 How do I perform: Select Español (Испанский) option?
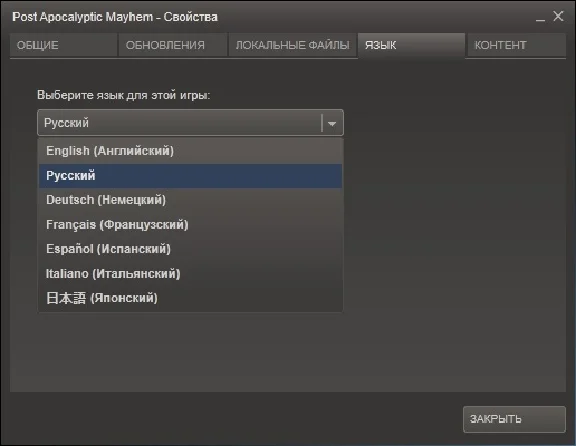click(190, 249)
